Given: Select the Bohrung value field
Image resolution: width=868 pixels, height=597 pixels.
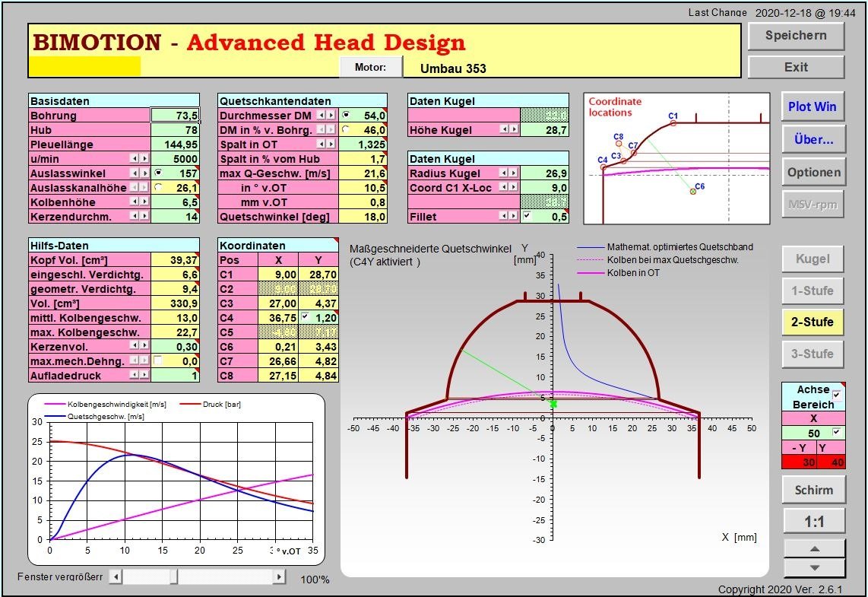Looking at the screenshot, I should (175, 116).
